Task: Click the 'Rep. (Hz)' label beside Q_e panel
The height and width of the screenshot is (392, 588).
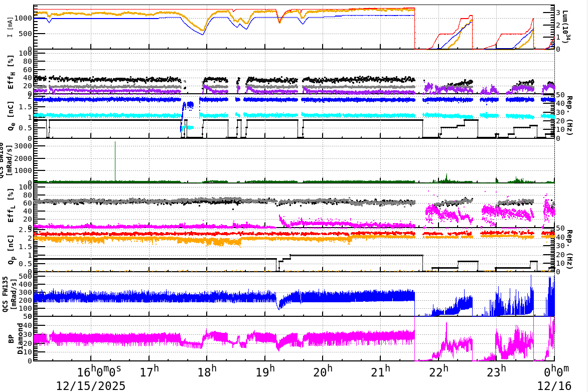Action: coord(569,116)
